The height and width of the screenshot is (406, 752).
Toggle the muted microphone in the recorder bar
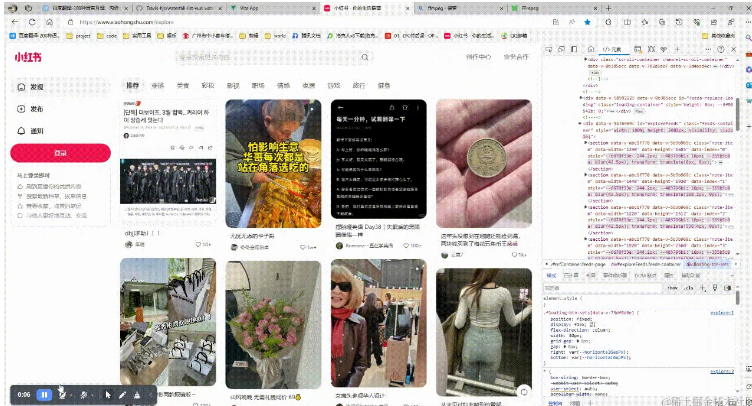83,394
